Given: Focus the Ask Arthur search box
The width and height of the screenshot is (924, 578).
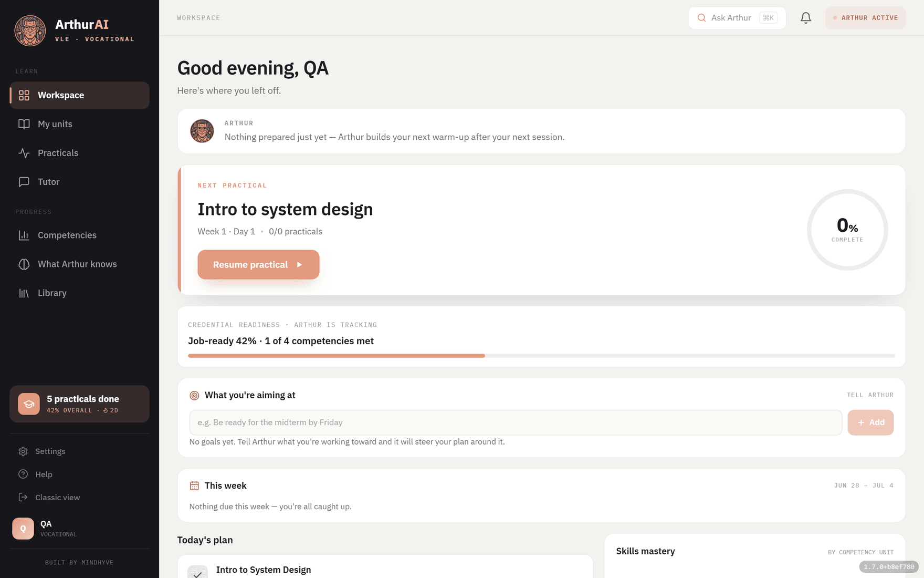Looking at the screenshot, I should (737, 18).
